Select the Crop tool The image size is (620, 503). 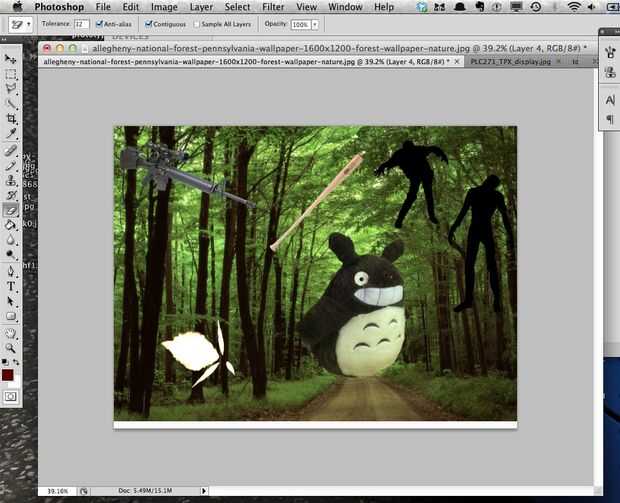coord(11,118)
